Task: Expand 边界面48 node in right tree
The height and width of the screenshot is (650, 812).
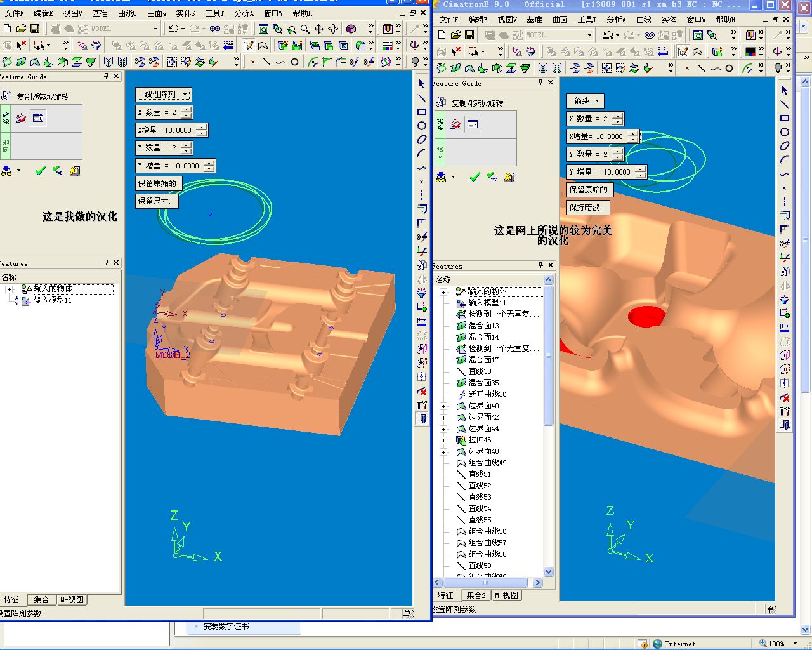Action: tap(443, 451)
